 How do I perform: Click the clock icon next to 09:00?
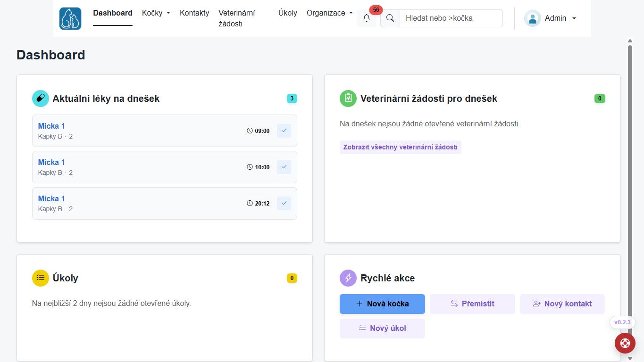pos(250,131)
